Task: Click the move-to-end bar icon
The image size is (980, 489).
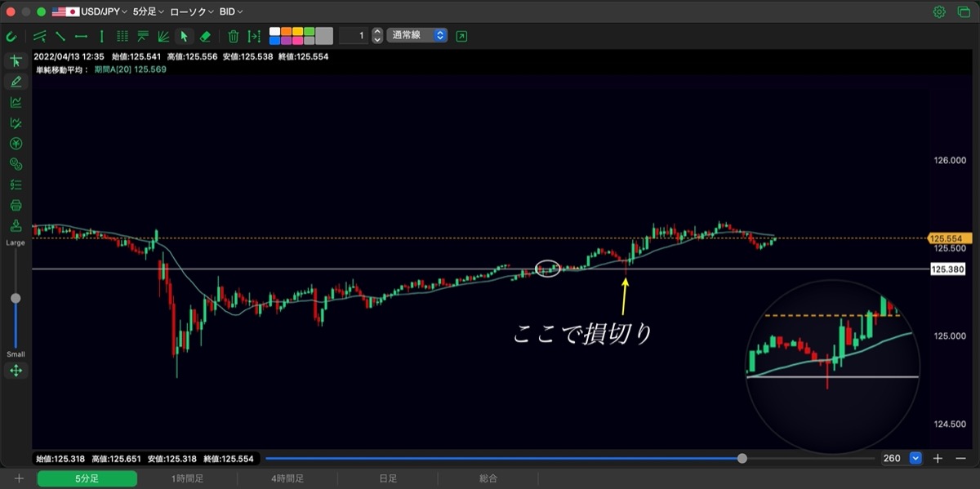Action: click(254, 36)
